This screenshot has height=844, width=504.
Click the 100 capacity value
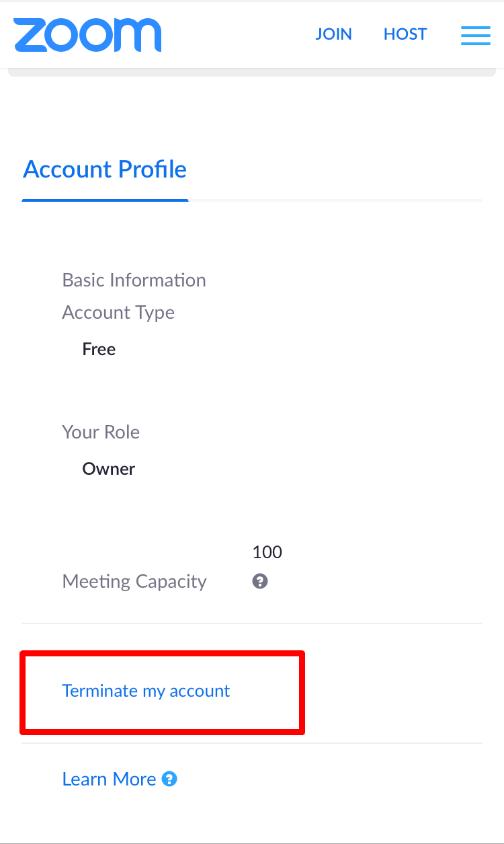267,553
